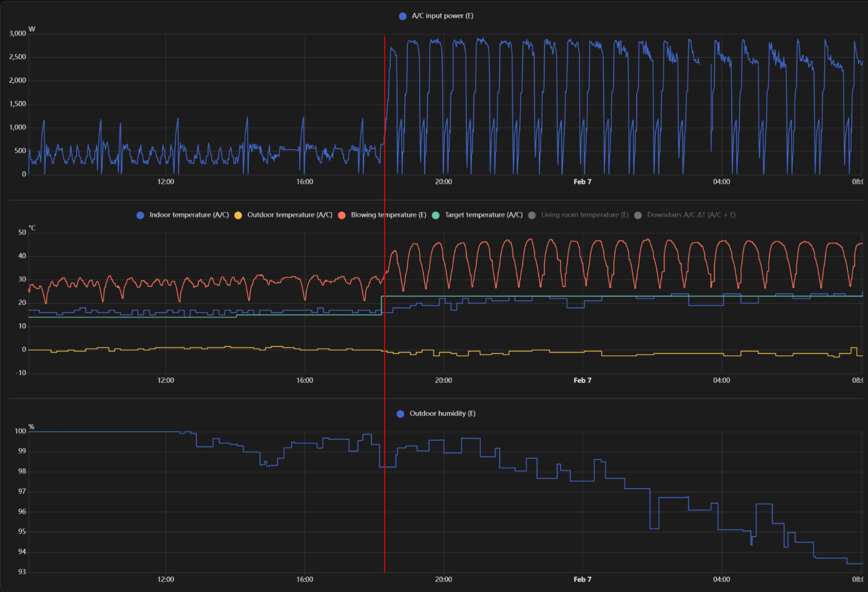Toggle the Target temperature (A/C) label

484,215
